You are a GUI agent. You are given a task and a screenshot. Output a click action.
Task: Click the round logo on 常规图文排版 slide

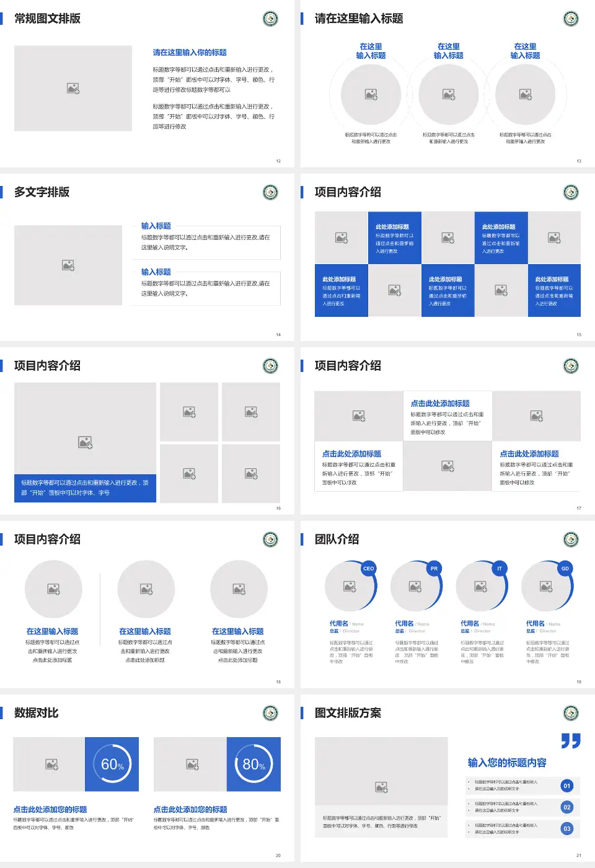pos(271,19)
